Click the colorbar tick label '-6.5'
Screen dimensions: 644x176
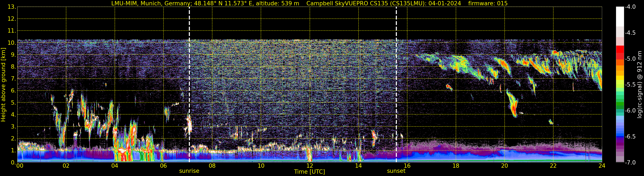[630, 137]
